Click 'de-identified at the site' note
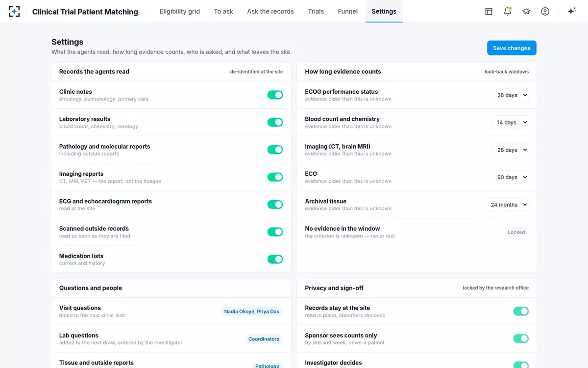 (257, 72)
